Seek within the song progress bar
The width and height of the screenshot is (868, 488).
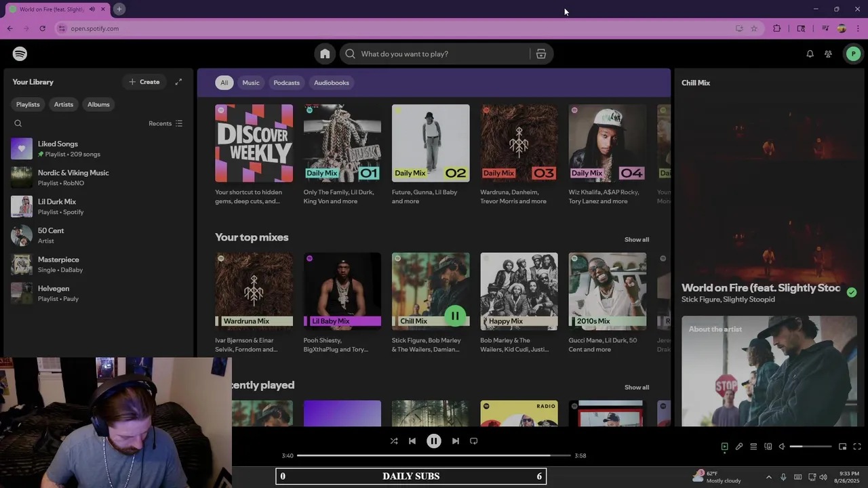[434, 455]
